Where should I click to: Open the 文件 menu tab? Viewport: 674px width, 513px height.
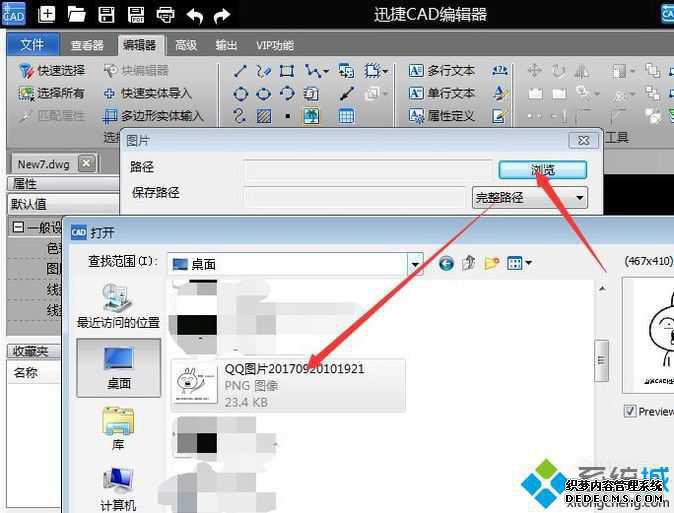point(32,44)
